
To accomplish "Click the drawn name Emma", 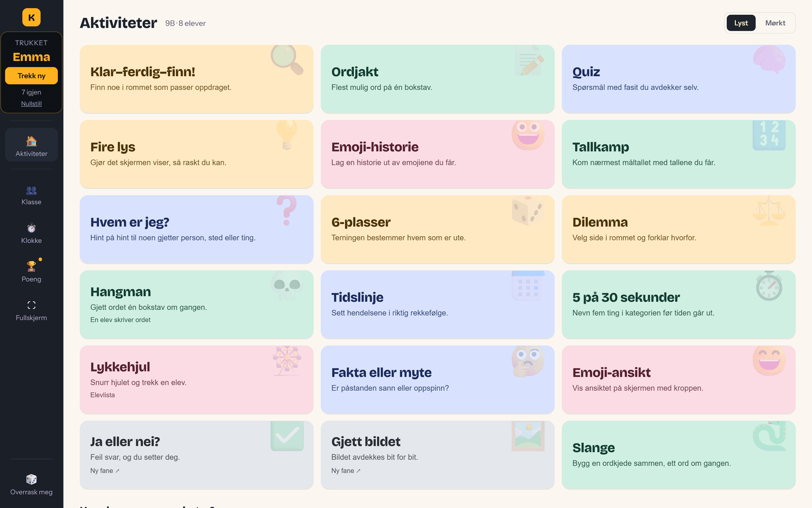I will tap(31, 57).
